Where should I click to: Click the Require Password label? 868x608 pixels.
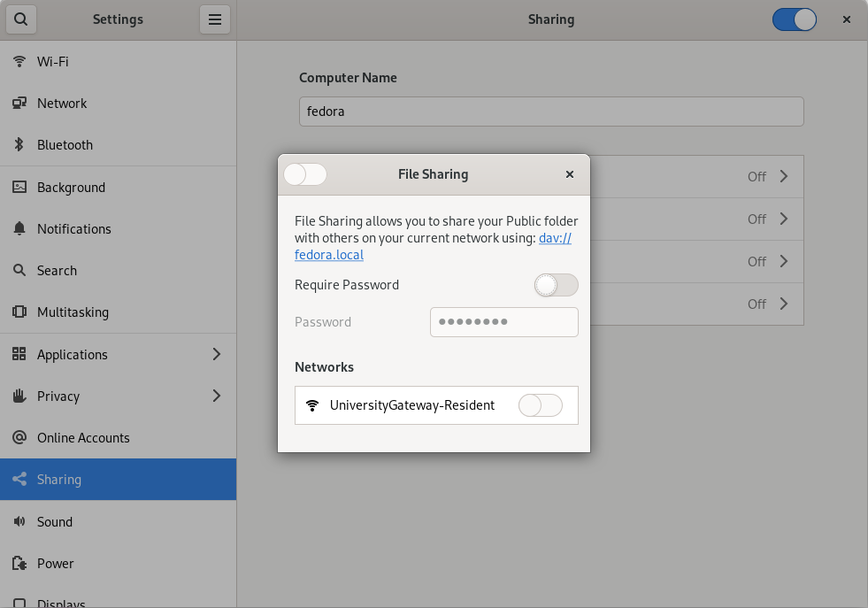(x=347, y=285)
